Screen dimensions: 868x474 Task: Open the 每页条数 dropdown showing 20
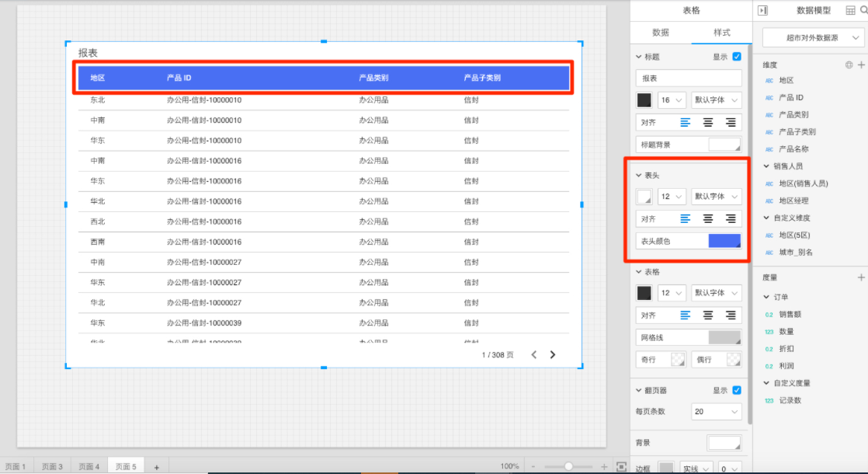pos(715,411)
